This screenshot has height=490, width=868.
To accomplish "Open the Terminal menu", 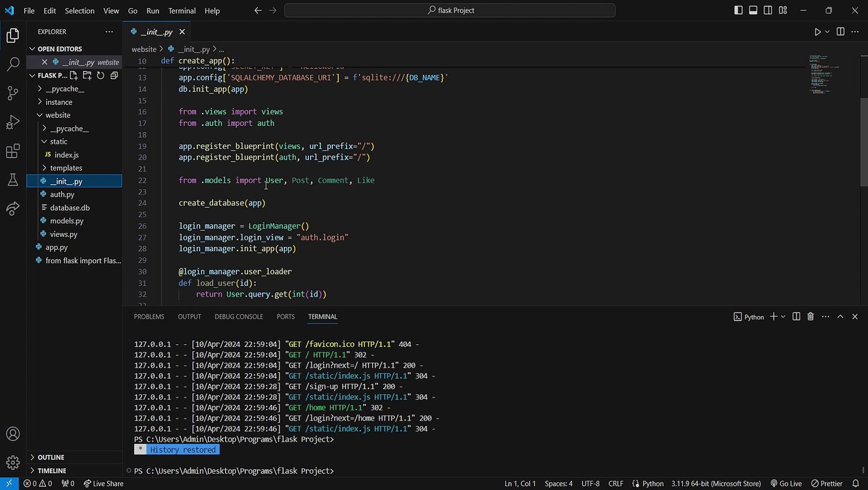I will click(182, 10).
